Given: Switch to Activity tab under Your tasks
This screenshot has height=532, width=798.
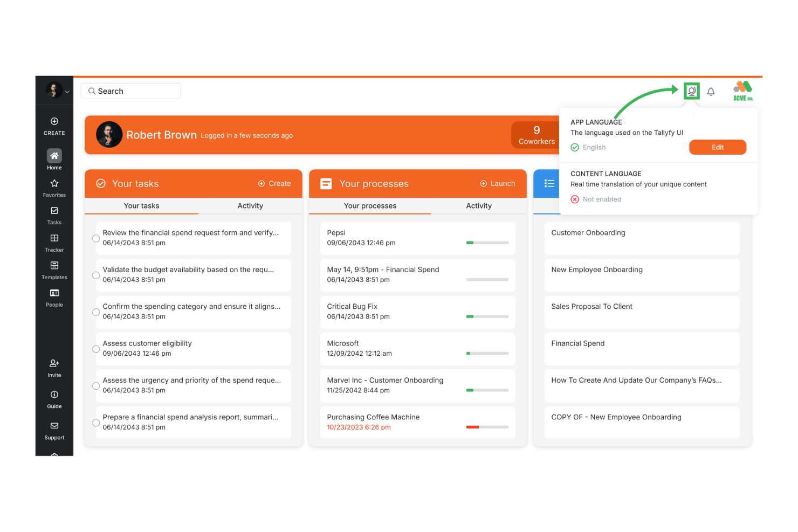Looking at the screenshot, I should point(250,206).
